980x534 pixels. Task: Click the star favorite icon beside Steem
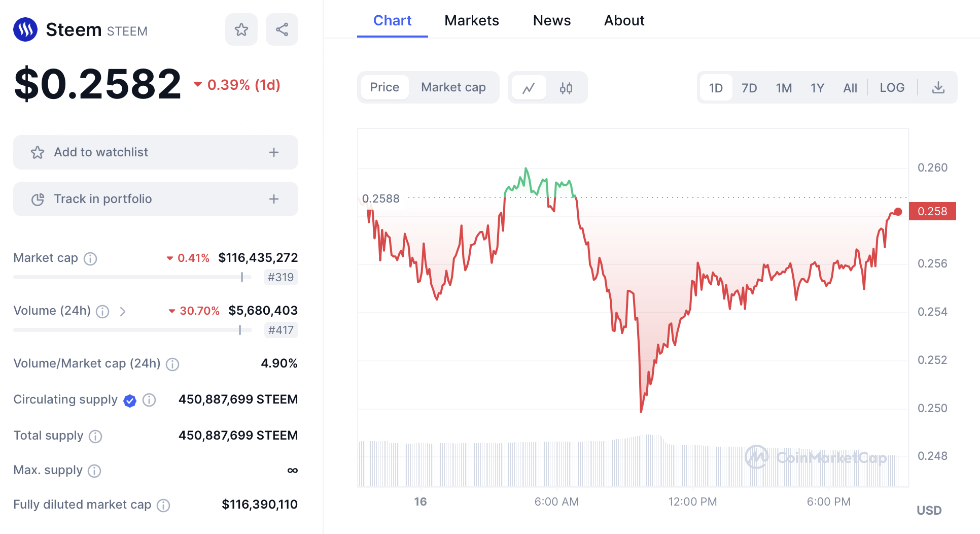pos(241,29)
